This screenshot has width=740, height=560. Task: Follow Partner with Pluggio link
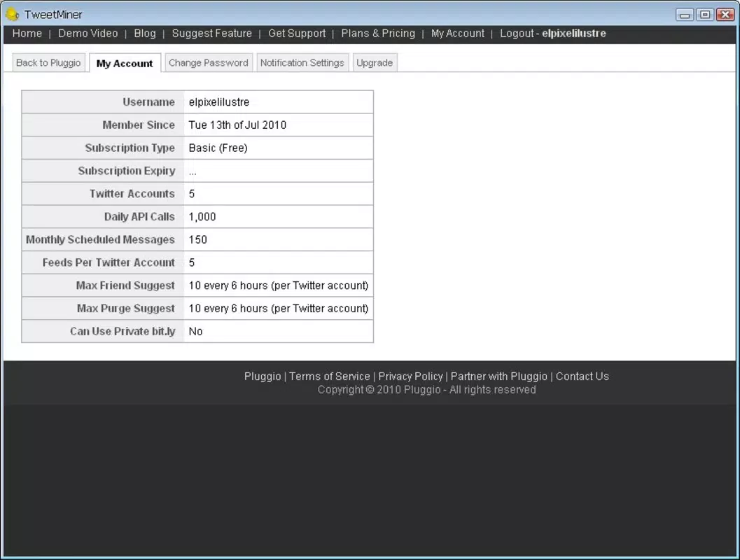coord(499,377)
